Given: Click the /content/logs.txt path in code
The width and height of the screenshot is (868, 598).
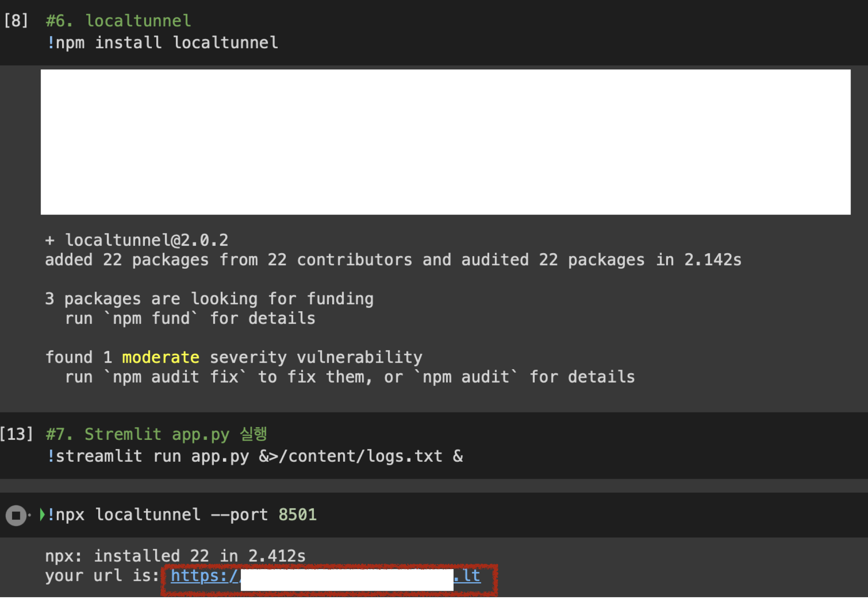Looking at the screenshot, I should point(360,456).
